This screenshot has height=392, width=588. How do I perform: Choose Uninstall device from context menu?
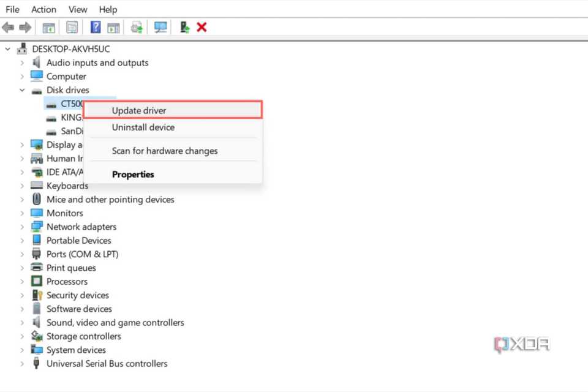pos(173,127)
